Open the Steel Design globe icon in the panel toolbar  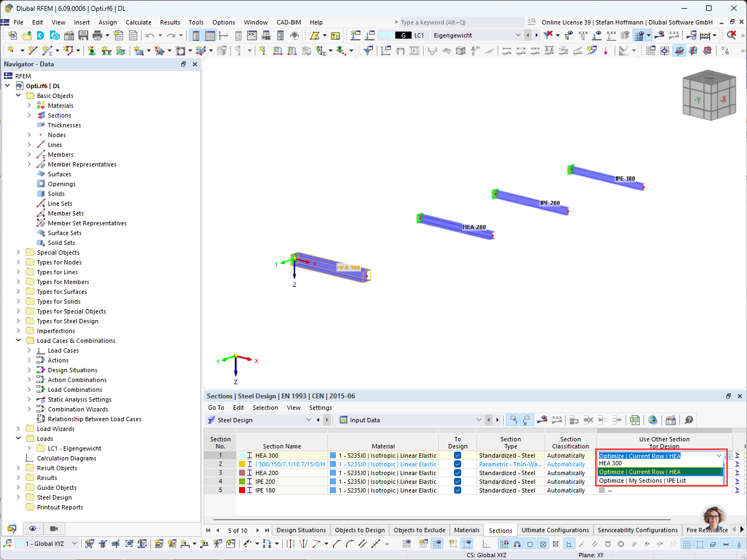point(653,420)
